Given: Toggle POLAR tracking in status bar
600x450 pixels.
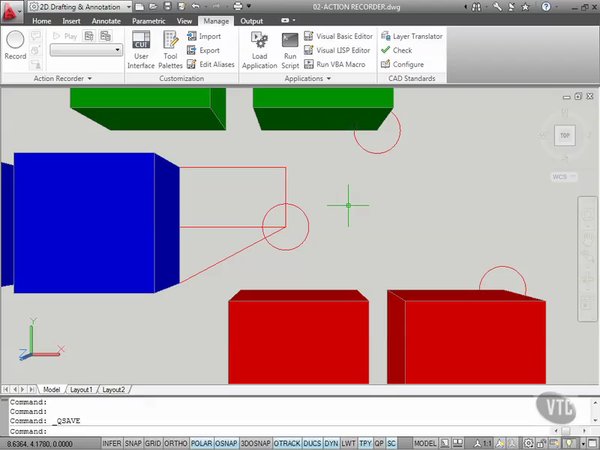Looking at the screenshot, I should click(x=202, y=443).
